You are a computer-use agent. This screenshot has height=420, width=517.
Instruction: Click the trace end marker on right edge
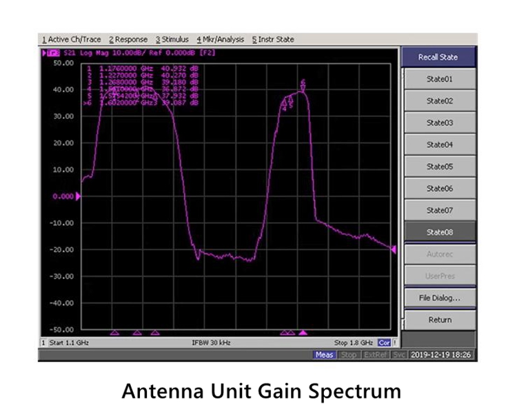pos(394,250)
